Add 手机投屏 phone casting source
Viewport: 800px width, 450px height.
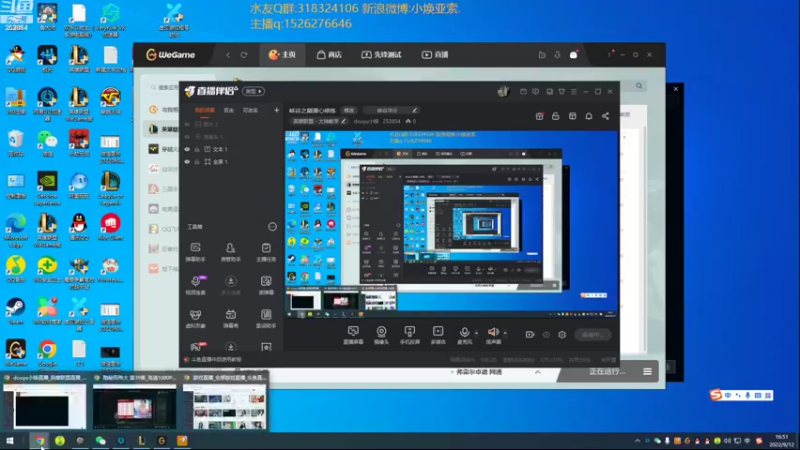coord(409,335)
